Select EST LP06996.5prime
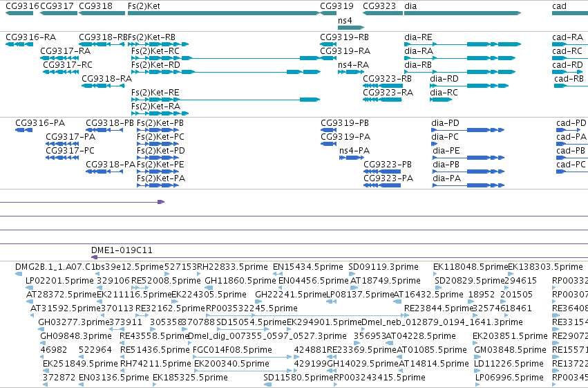 pos(509,378)
